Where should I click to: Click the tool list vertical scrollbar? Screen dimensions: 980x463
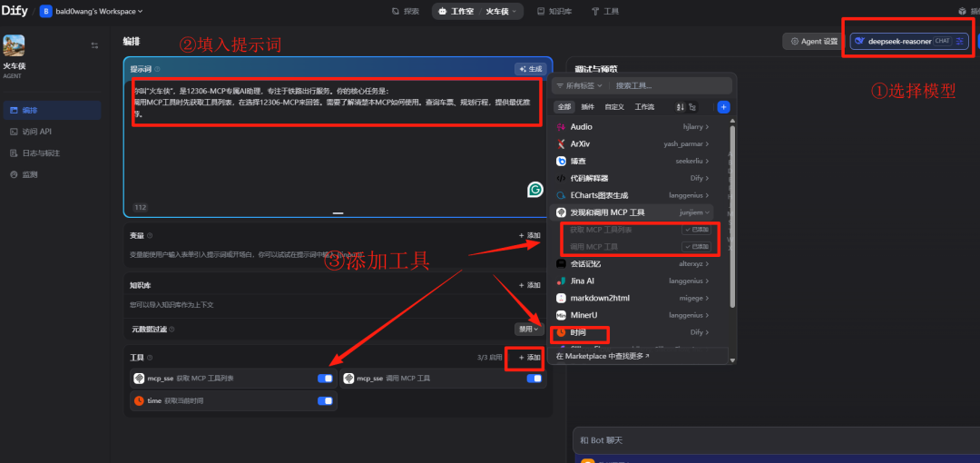click(x=732, y=216)
